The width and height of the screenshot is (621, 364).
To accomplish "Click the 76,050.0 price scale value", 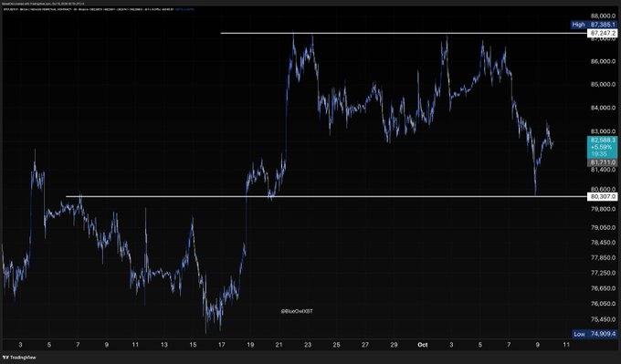I will 603,304.
